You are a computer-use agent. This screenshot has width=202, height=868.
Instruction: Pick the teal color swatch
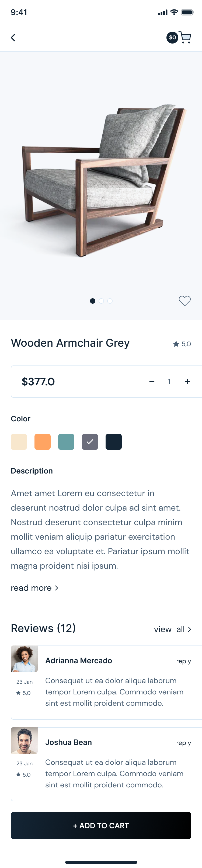pyautogui.click(x=66, y=442)
